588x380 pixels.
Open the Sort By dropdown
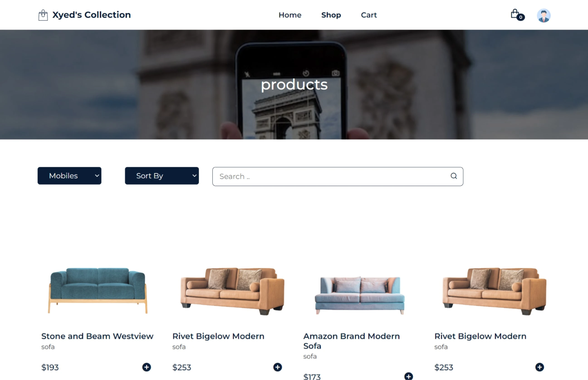click(162, 176)
